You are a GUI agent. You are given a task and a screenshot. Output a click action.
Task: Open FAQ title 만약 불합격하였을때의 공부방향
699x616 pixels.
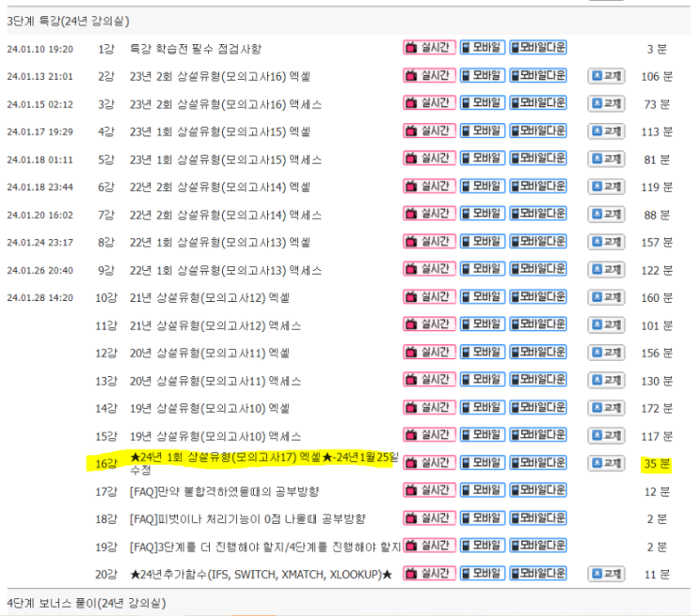point(224,491)
